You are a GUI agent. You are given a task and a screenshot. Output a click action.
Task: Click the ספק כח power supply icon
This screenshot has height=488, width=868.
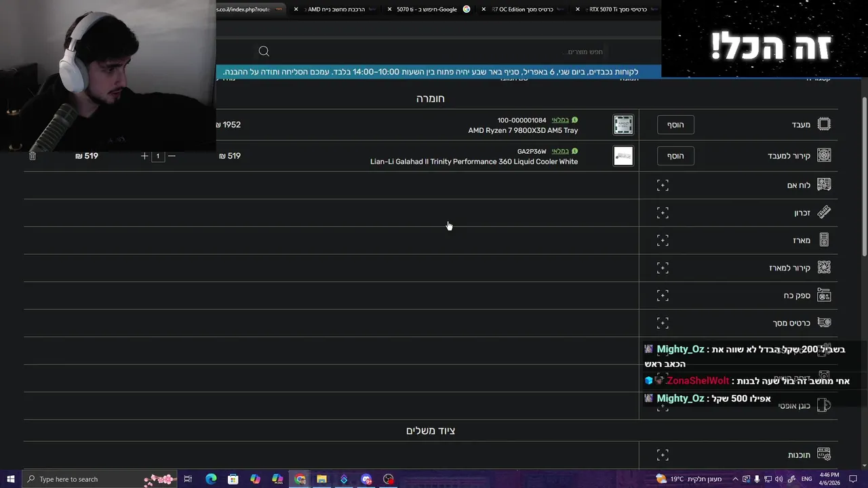[x=824, y=296]
